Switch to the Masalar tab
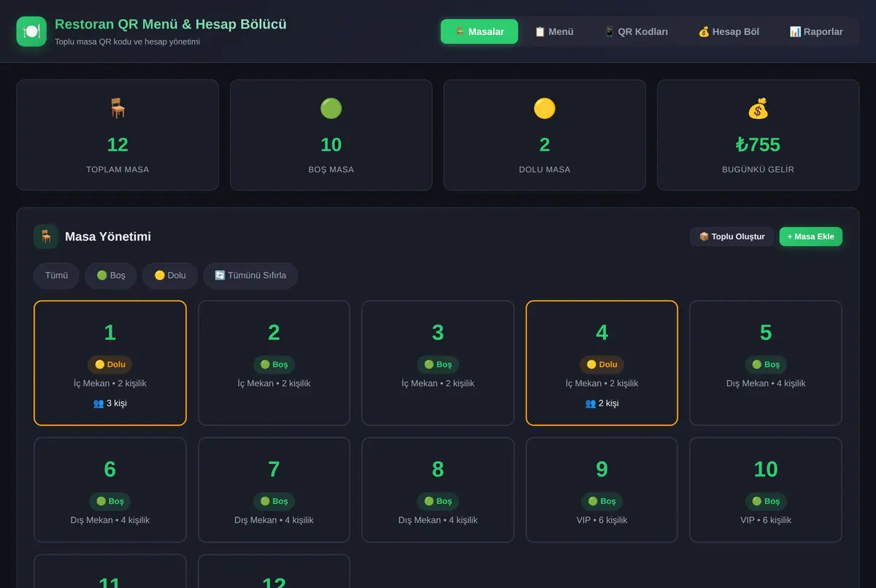 (480, 31)
